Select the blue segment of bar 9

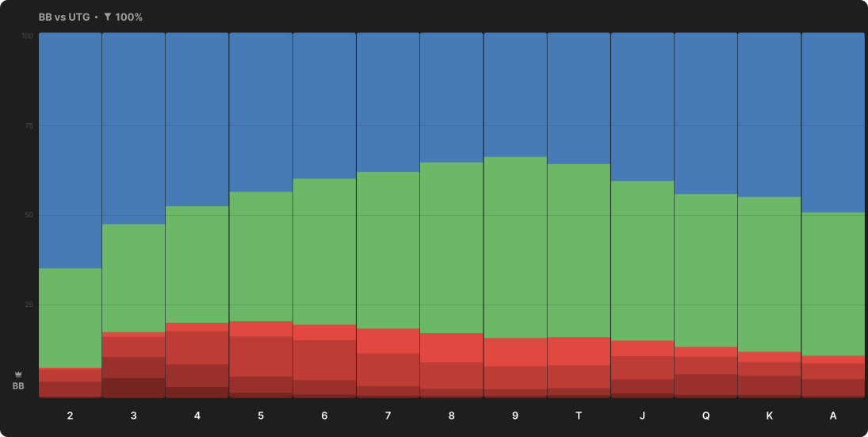coord(515,94)
